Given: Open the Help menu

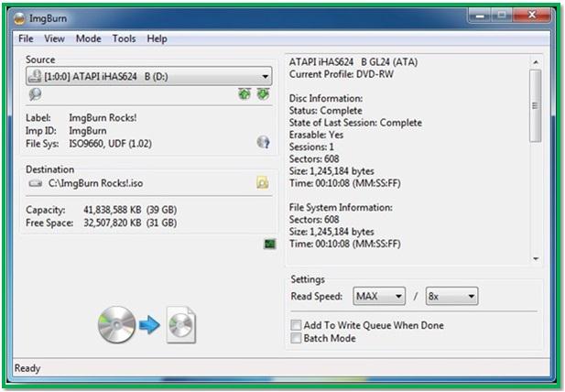Looking at the screenshot, I should [157, 38].
